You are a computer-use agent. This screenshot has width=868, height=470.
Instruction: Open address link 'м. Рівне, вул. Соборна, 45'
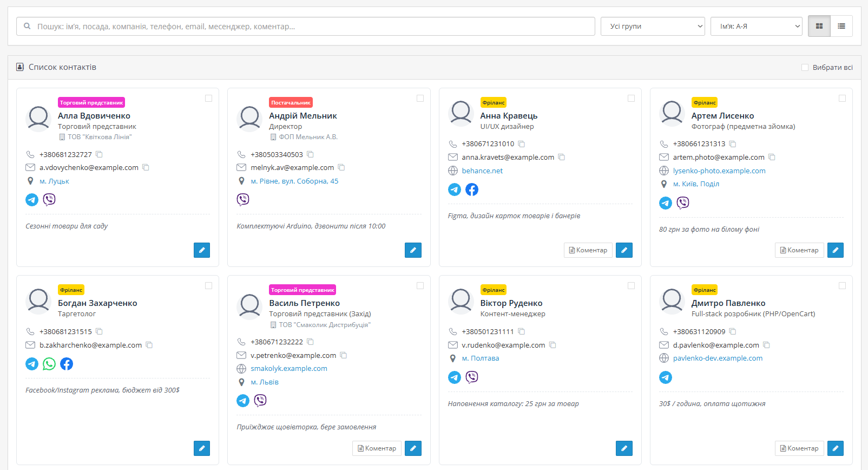tap(294, 181)
